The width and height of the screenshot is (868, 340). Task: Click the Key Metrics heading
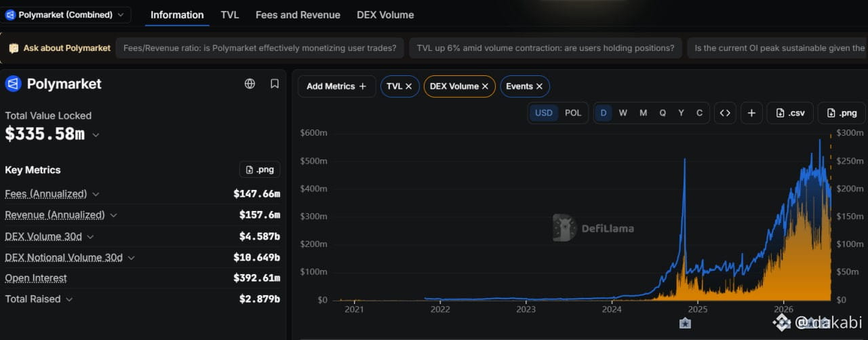pos(33,170)
